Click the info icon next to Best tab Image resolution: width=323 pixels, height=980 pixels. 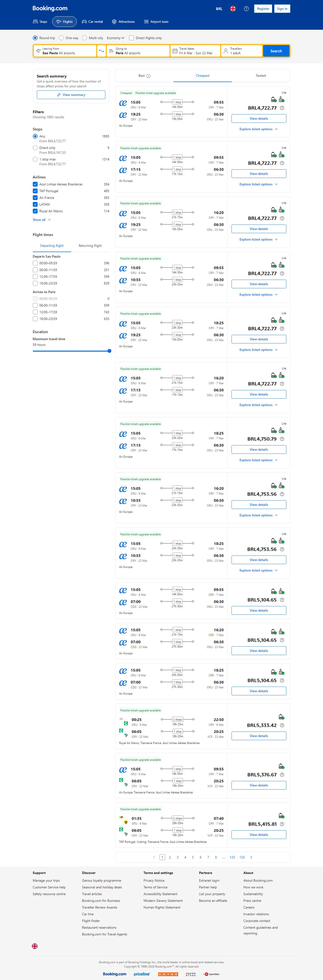(x=149, y=76)
